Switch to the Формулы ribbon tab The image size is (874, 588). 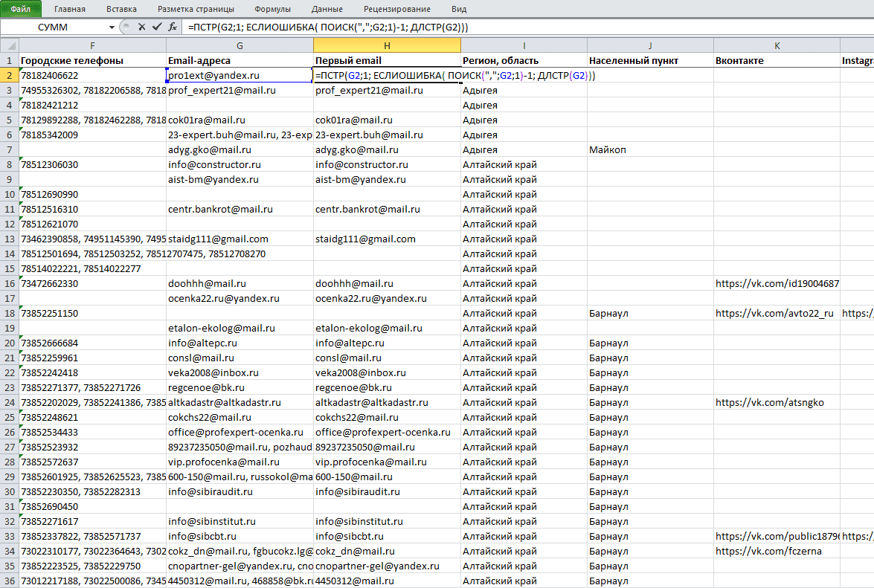pyautogui.click(x=272, y=9)
